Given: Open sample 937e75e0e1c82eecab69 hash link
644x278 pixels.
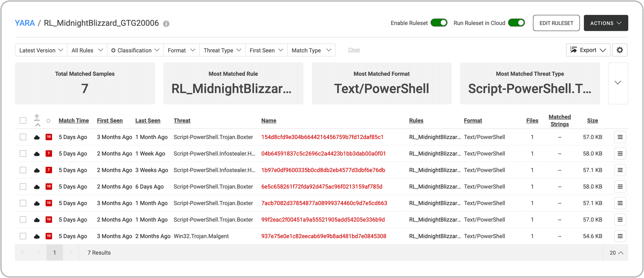Looking at the screenshot, I should [x=324, y=236].
